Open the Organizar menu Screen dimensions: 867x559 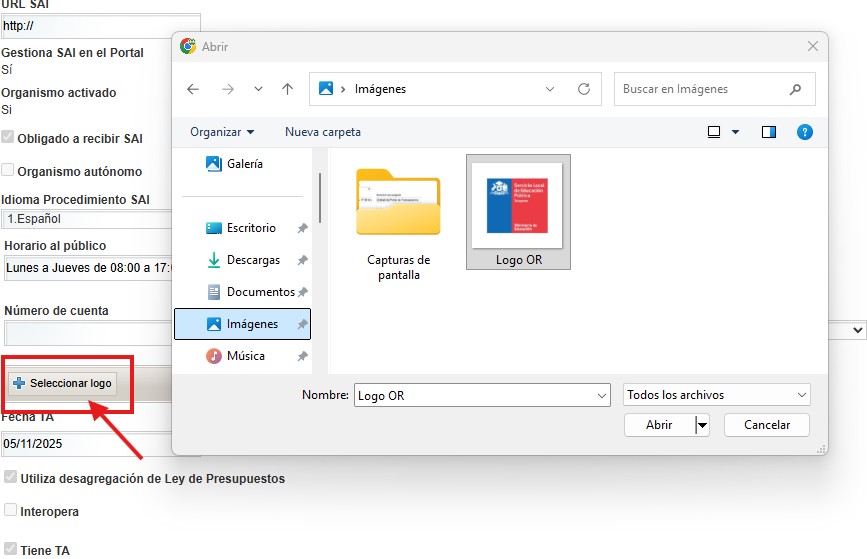(x=222, y=132)
